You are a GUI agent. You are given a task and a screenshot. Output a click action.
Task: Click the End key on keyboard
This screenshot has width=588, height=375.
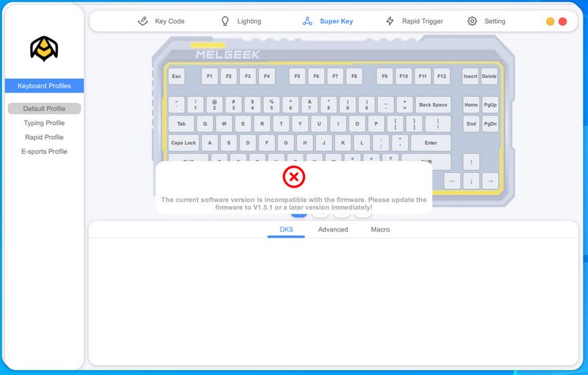(x=471, y=124)
